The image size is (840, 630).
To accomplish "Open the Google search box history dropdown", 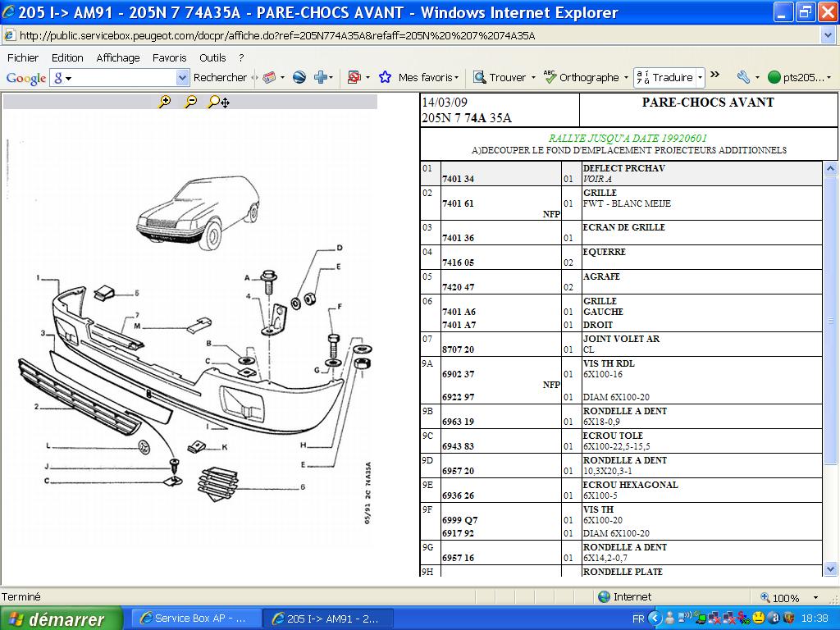I will [x=182, y=77].
